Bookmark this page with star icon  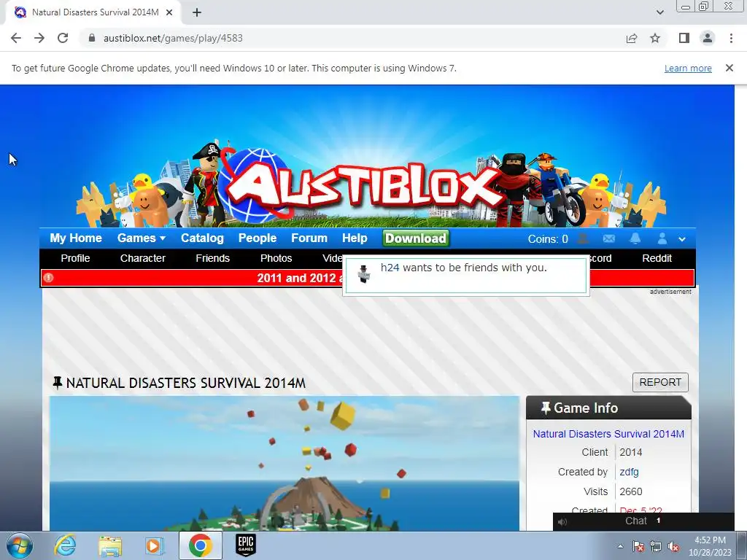[x=655, y=38]
